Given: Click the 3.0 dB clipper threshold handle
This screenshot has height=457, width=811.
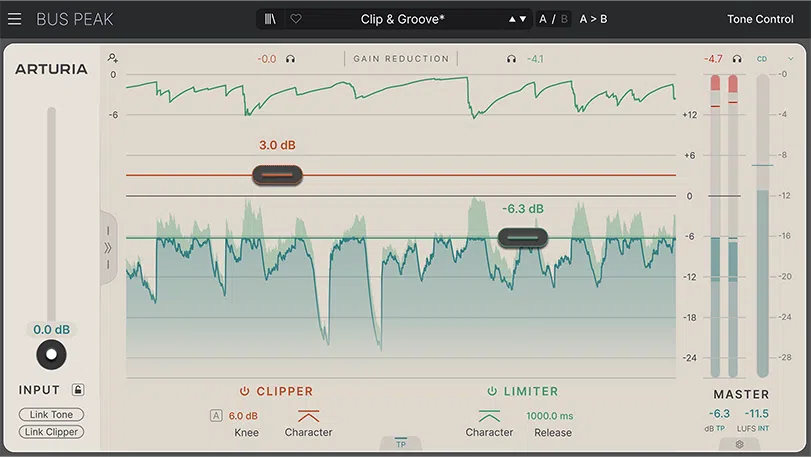Looking at the screenshot, I should point(277,176).
